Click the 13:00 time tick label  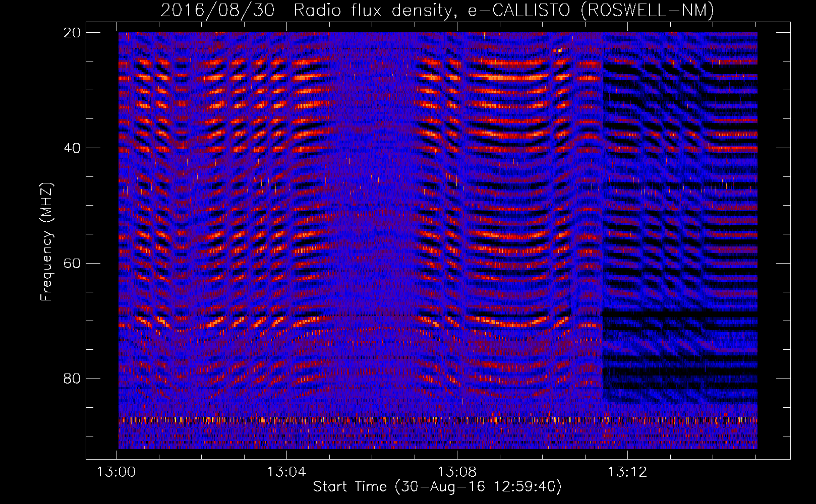[x=116, y=472]
